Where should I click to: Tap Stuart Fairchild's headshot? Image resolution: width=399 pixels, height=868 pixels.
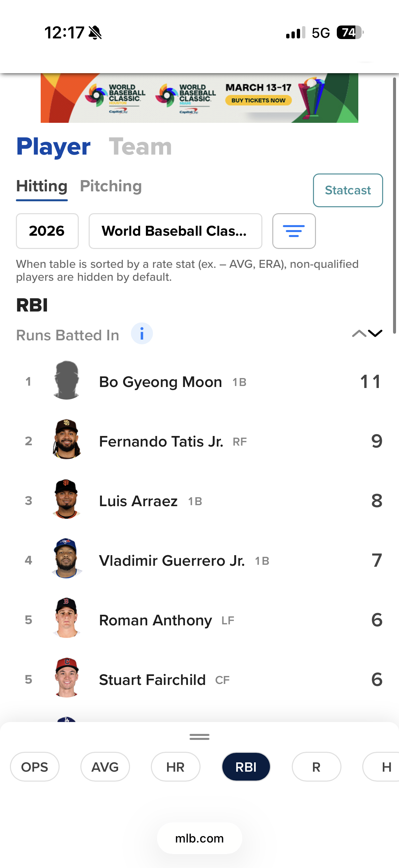(x=67, y=678)
